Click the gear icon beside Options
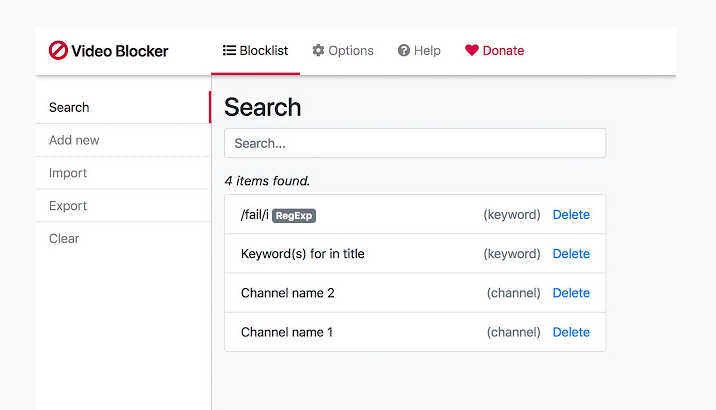The width and height of the screenshot is (716, 410). [x=318, y=51]
